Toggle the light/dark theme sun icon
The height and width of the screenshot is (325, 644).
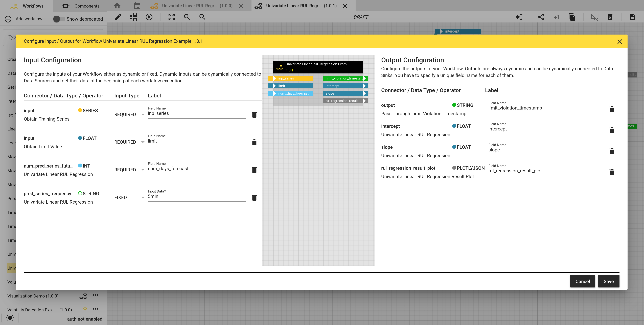tap(10, 318)
